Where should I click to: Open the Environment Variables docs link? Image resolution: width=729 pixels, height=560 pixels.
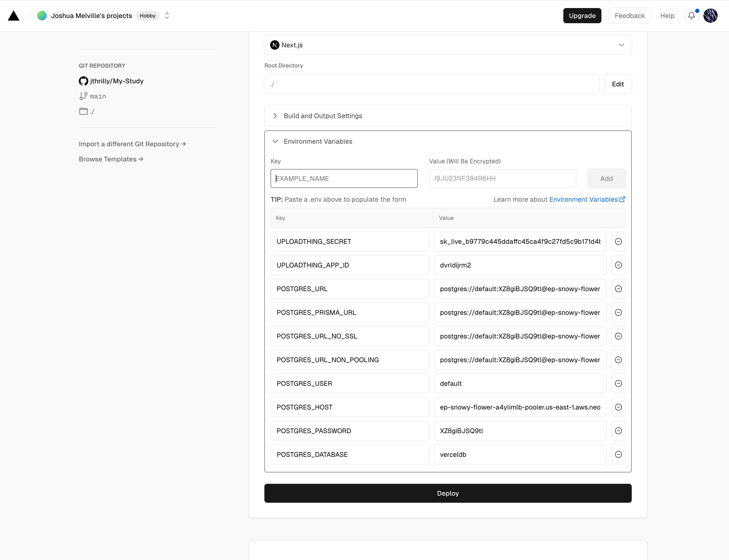(587, 199)
